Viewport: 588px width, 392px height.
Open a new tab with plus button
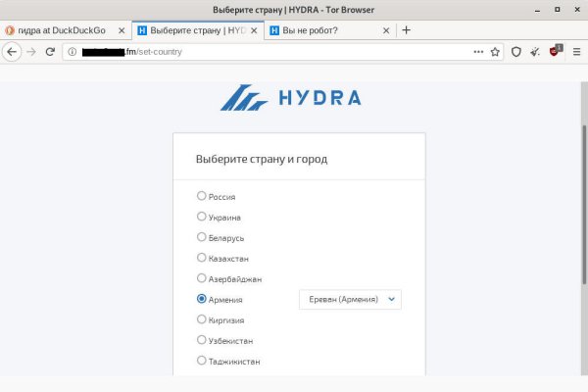(x=407, y=29)
